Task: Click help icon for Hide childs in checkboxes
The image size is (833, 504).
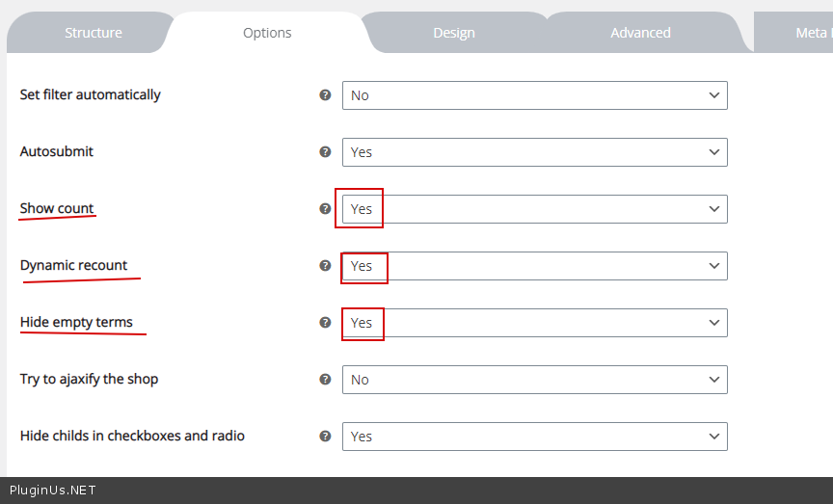Action: [325, 437]
